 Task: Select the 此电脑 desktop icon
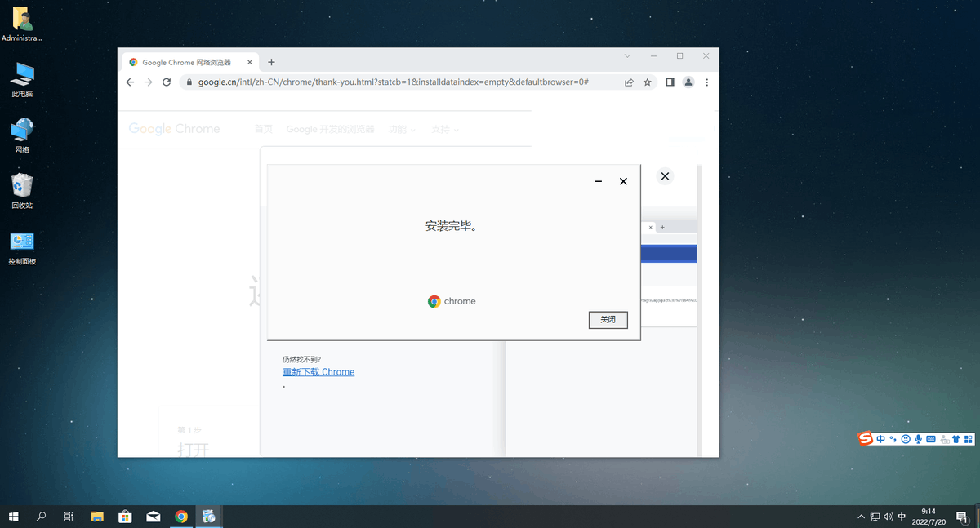pyautogui.click(x=22, y=80)
